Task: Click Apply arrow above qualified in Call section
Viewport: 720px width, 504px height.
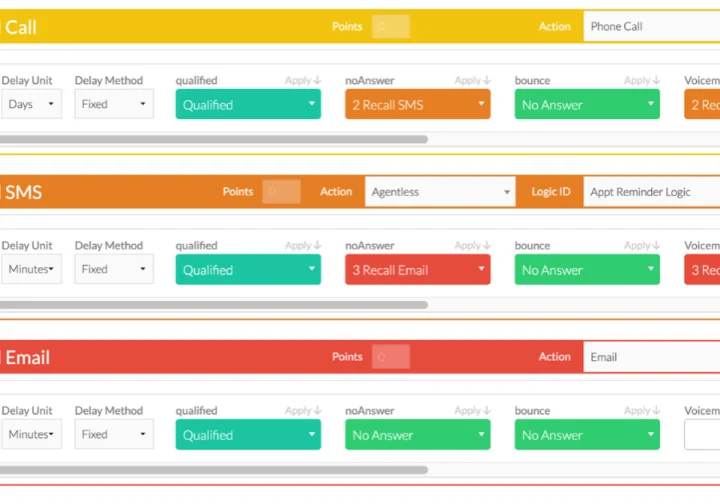Action: pos(303,80)
